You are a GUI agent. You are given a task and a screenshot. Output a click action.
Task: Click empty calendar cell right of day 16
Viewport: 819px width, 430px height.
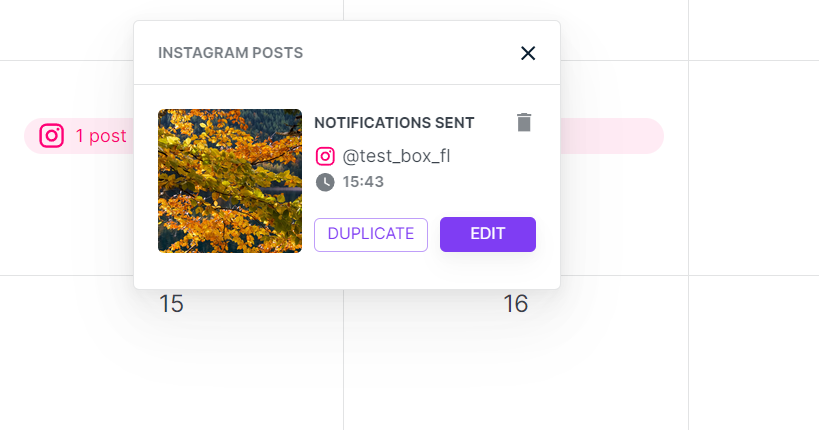point(752,350)
